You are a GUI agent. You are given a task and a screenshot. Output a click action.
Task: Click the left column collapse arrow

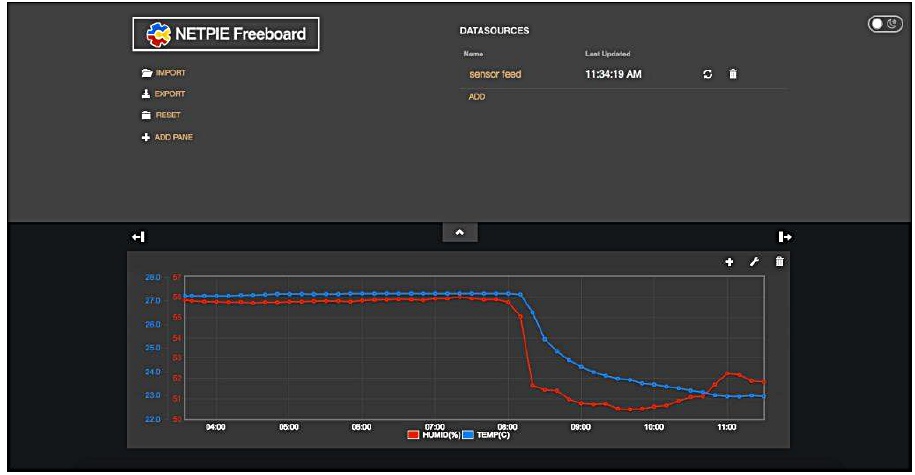(138, 236)
